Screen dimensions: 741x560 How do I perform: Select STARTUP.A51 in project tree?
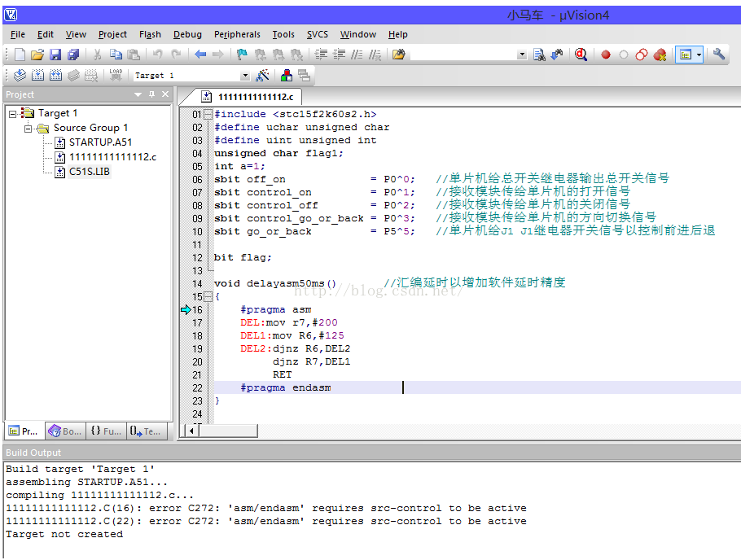100,142
